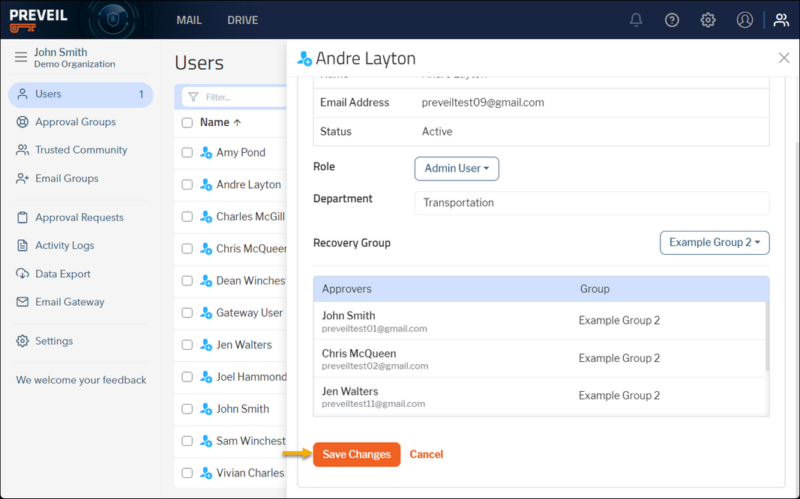The image size is (800, 499).
Task: Click the Email Gateway envelope icon
Action: [22, 302]
